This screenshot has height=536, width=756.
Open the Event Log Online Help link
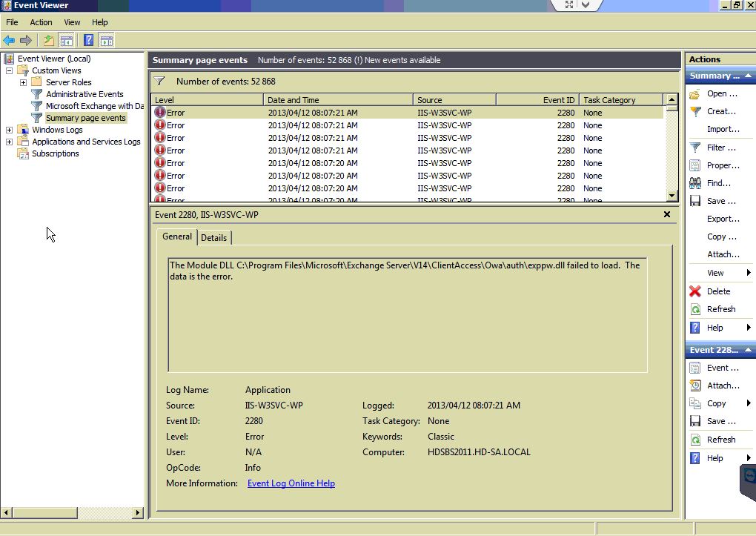click(x=291, y=483)
